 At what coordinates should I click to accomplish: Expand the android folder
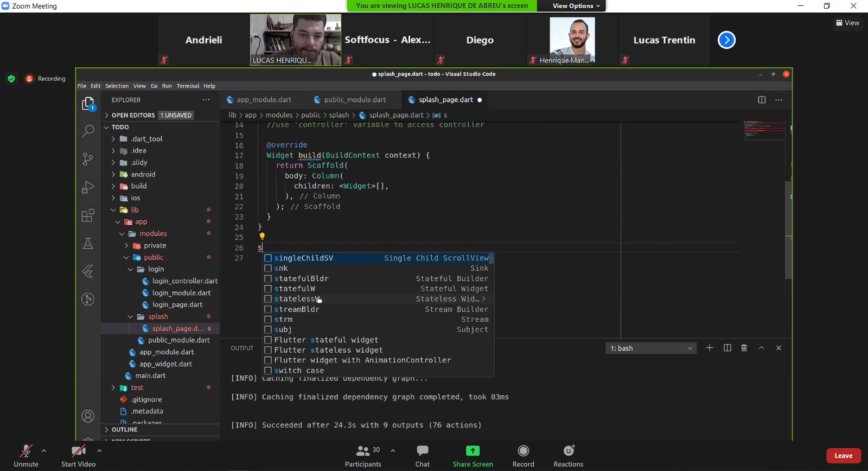143,174
